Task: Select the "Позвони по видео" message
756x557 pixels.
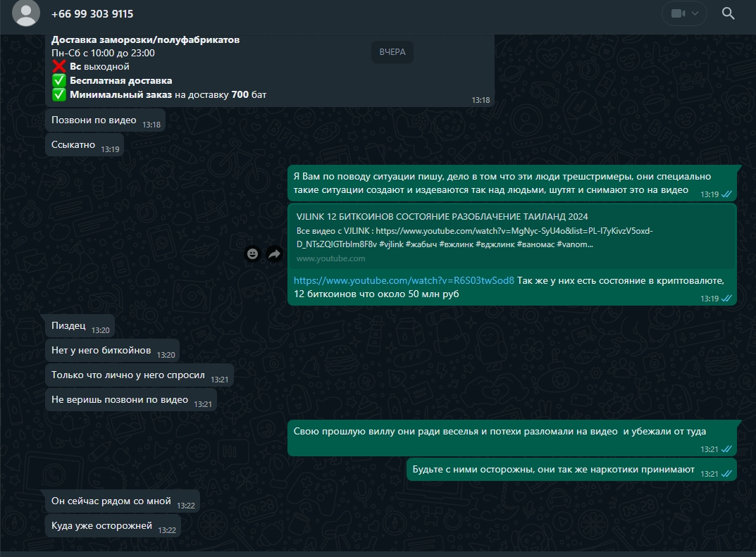Action: pos(94,120)
